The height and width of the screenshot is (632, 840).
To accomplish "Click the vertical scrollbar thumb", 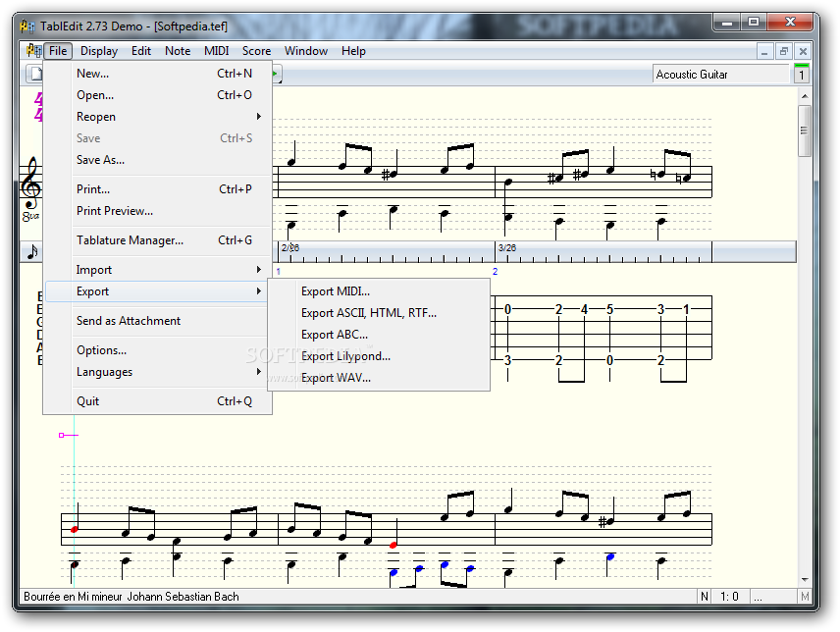I will coord(804,131).
